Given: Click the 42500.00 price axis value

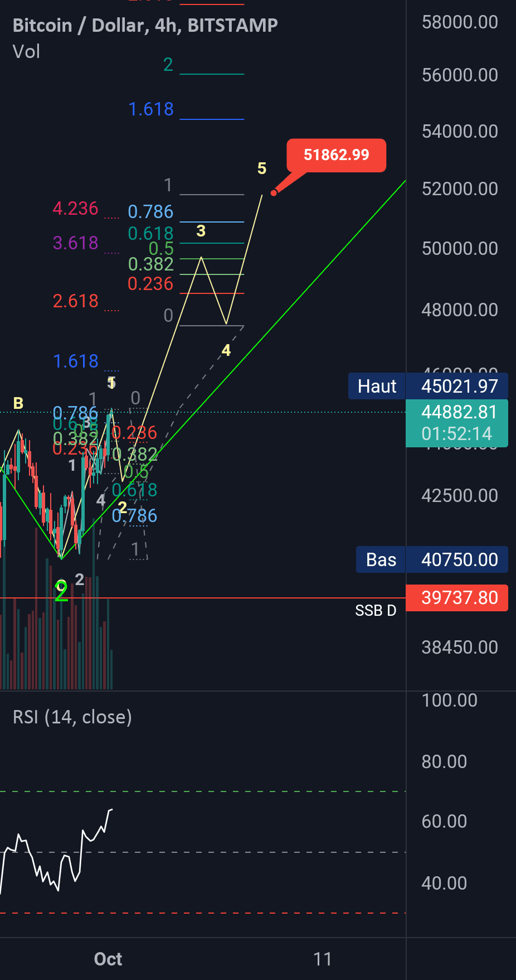Looking at the screenshot, I should (x=460, y=495).
